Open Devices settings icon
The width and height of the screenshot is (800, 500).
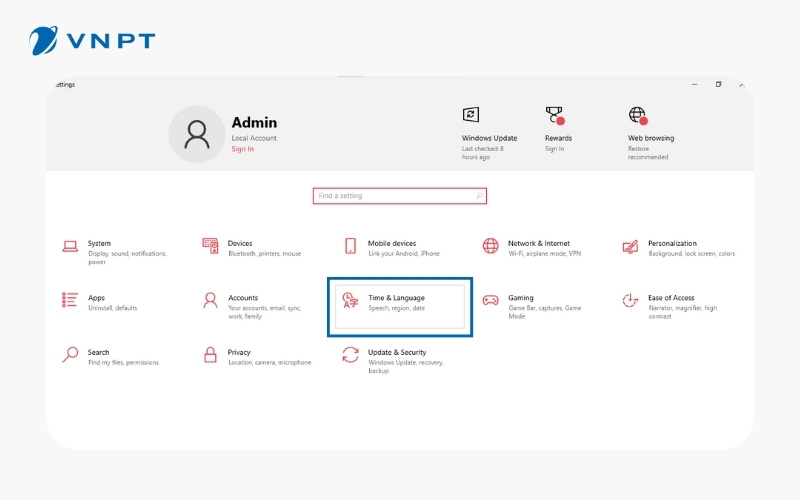click(x=210, y=246)
